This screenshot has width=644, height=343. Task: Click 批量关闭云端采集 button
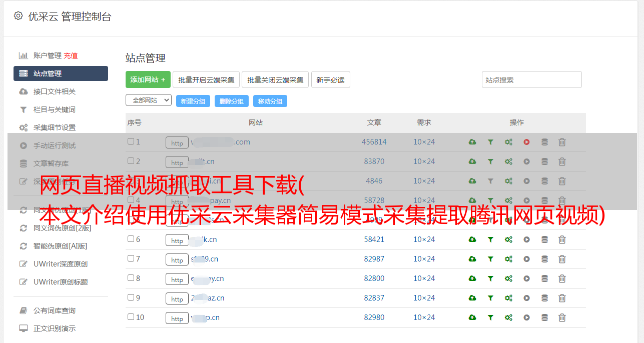click(275, 79)
